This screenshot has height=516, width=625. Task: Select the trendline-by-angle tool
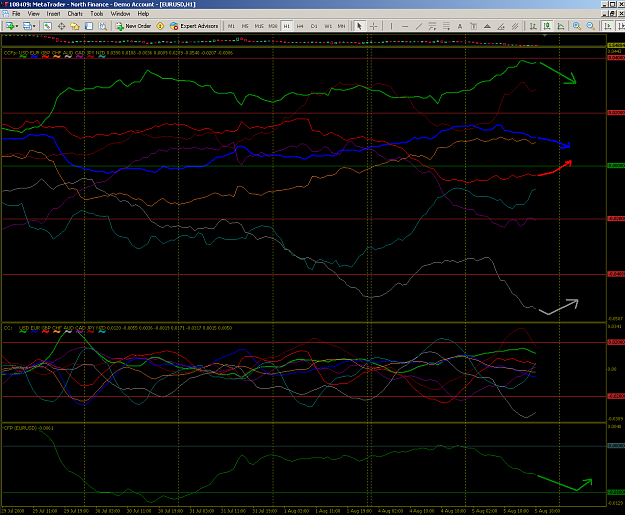tap(501, 26)
